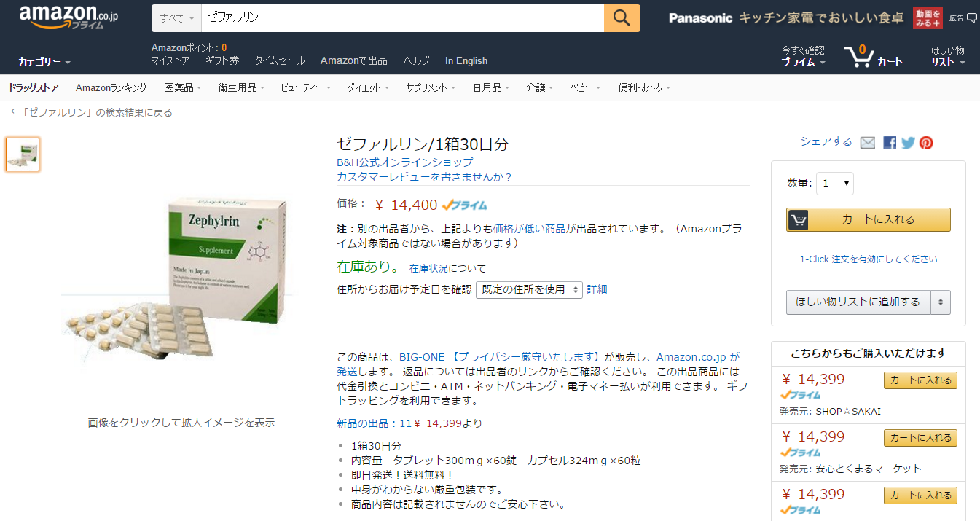Click Prime badge under SHOP☆SAKAI price
Image resolution: width=980 pixels, height=521 pixels.
800,395
